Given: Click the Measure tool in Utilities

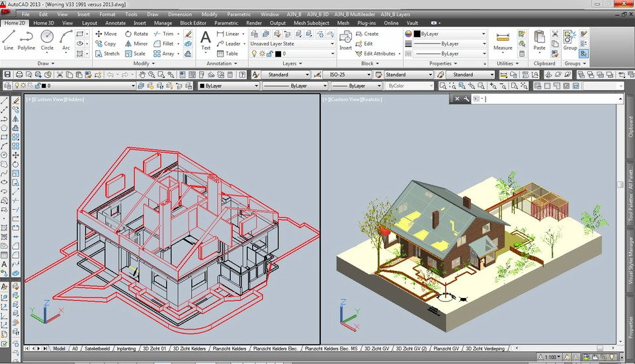Looking at the screenshot, I should (503, 40).
